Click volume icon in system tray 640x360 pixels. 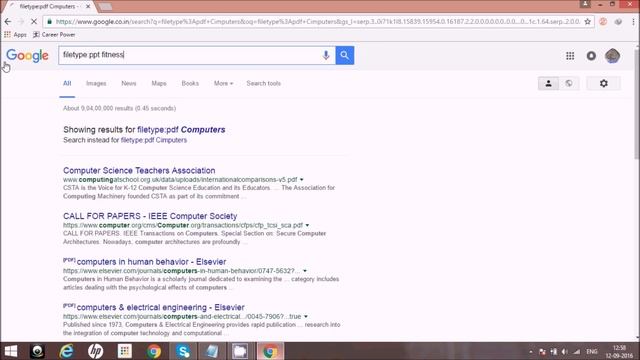point(564,351)
